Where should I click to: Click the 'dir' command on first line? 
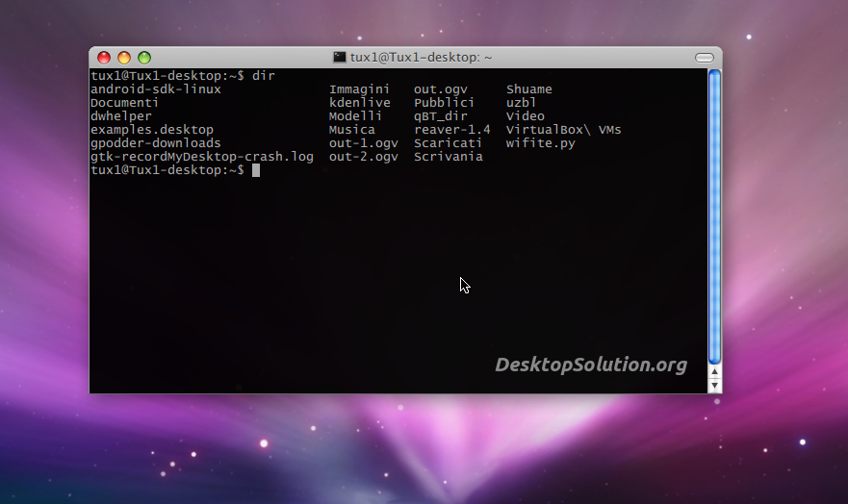[264, 76]
